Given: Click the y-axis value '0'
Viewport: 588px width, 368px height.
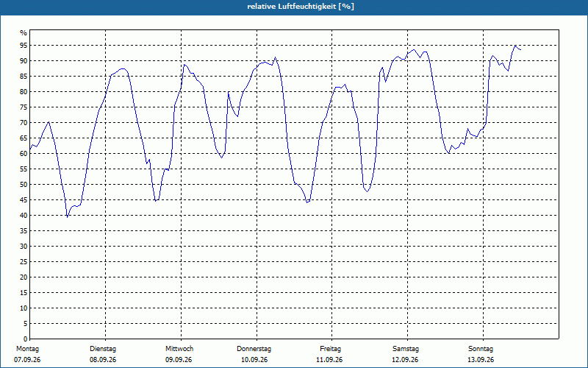Looking at the screenshot, I should (x=25, y=339).
